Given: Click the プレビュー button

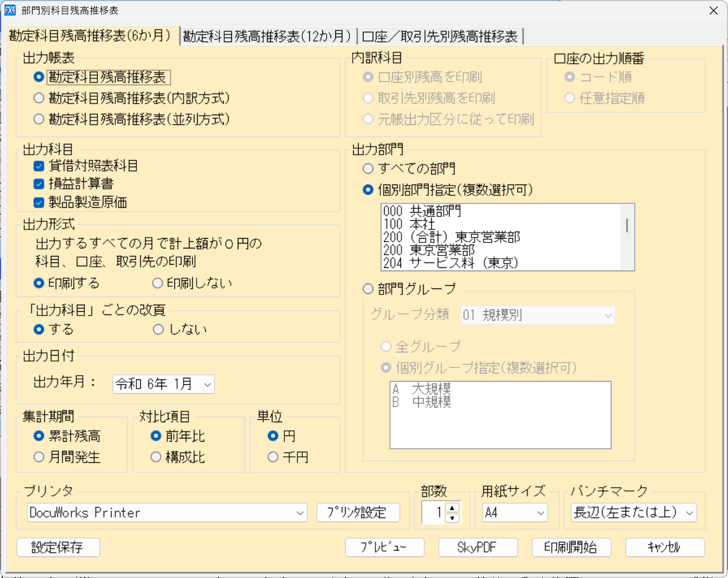Looking at the screenshot, I should 385,547.
